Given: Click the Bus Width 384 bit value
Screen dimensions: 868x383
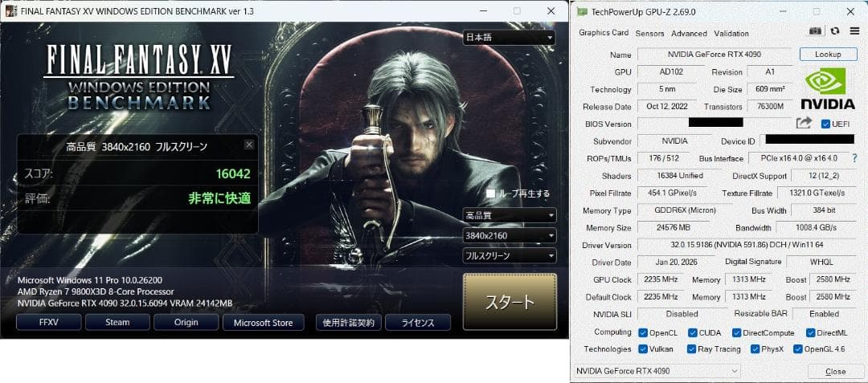Looking at the screenshot, I should tap(823, 210).
